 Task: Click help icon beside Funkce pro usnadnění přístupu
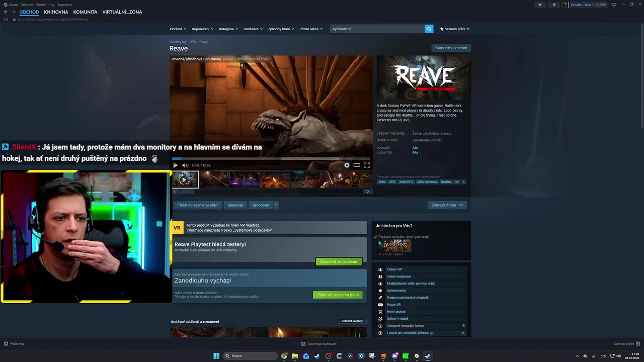(463, 333)
